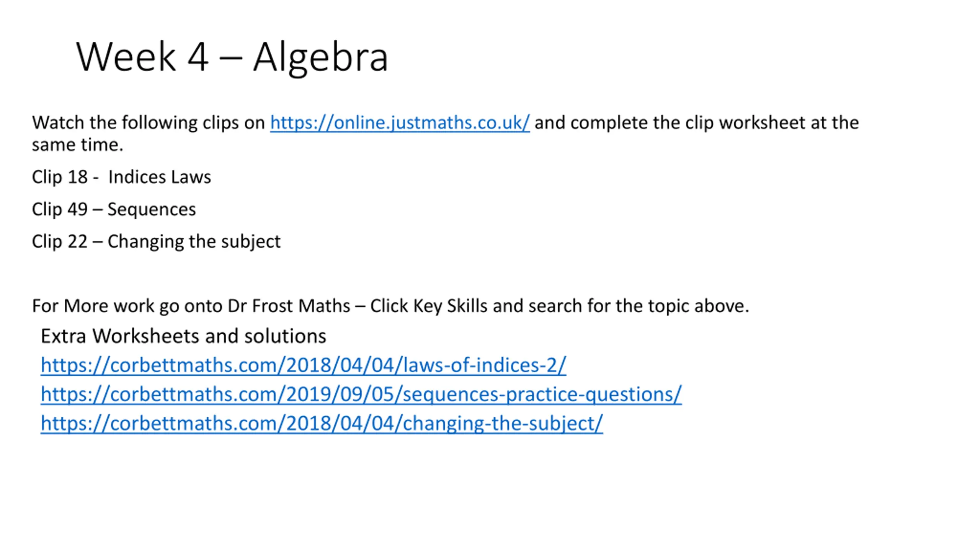Open the corbettmaths laws-of-indices-2 link
Viewport: 980px width, 551px height.
303,365
